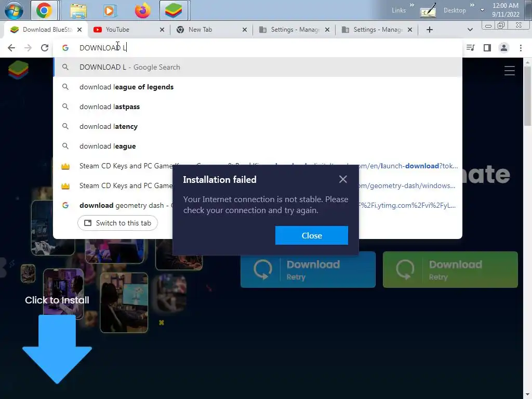The image size is (532, 399).
Task: Click the BlueStacks taskbar icon
Action: tap(174, 10)
